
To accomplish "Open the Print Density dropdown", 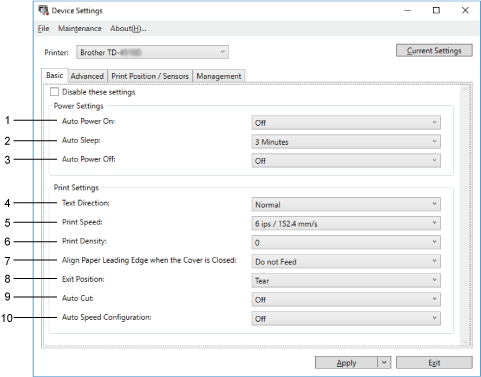I will coord(346,242).
